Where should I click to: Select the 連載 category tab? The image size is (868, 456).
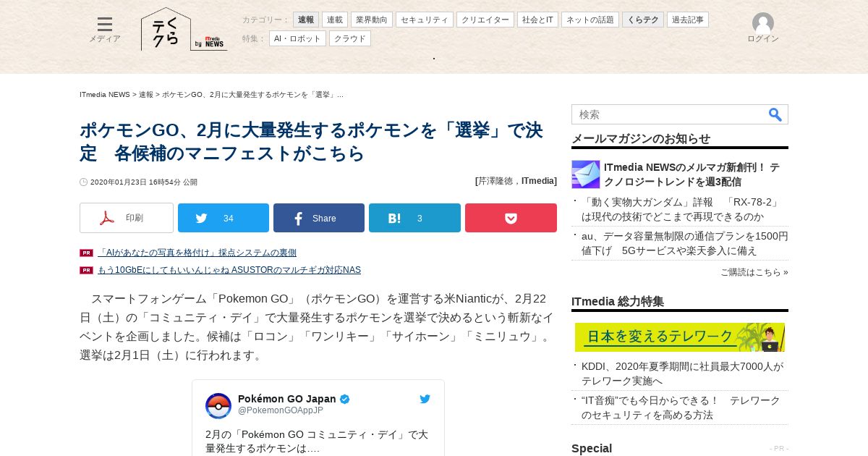tap(335, 20)
